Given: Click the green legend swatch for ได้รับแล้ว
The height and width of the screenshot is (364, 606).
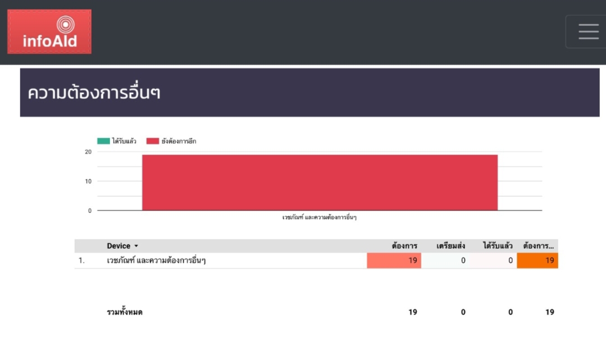Looking at the screenshot, I should 103,141.
